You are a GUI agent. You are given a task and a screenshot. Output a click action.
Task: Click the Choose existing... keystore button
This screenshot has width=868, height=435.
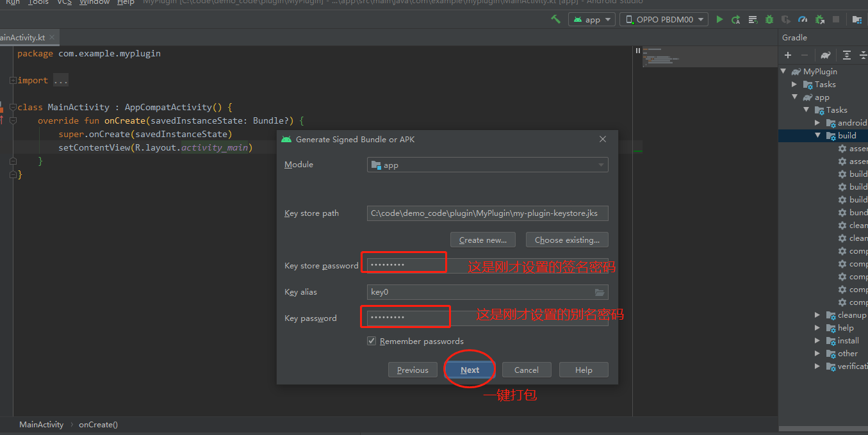coord(567,240)
